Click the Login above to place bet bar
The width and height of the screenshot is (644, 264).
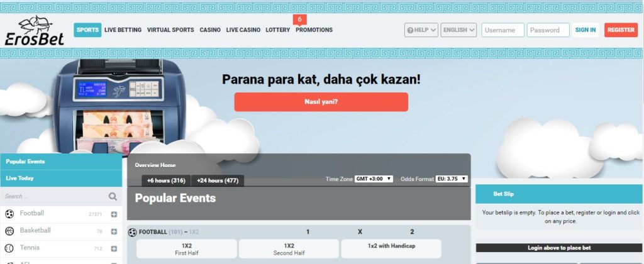(559, 248)
